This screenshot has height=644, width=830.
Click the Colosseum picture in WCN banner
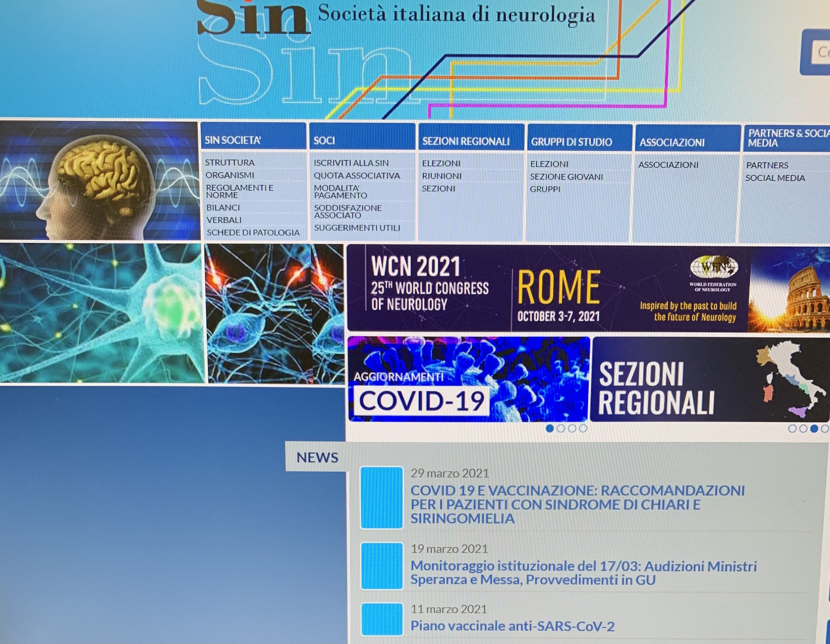[790, 290]
